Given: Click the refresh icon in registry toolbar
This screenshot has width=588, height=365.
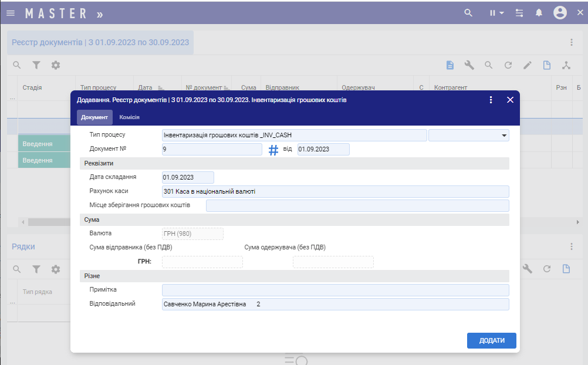Looking at the screenshot, I should [x=508, y=65].
